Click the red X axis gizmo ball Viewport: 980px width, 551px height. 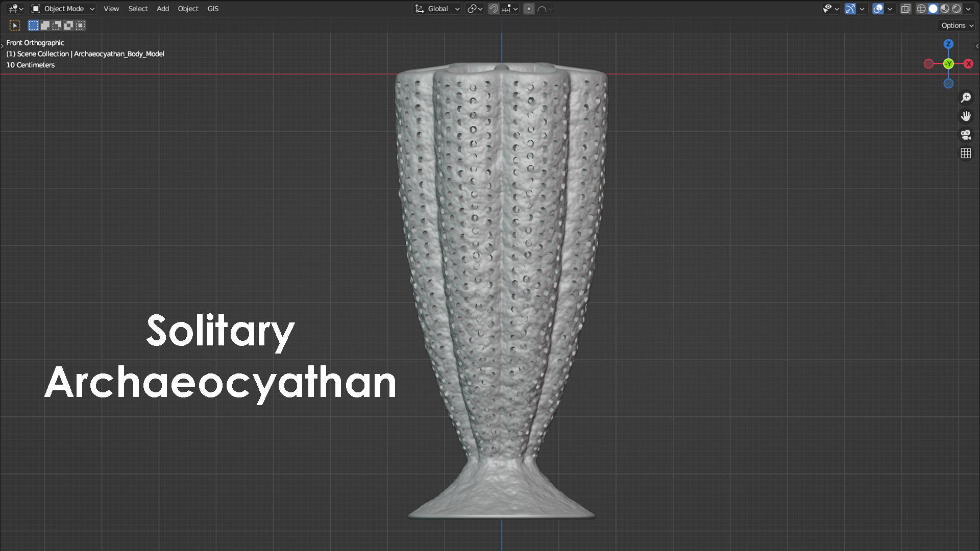tap(968, 64)
